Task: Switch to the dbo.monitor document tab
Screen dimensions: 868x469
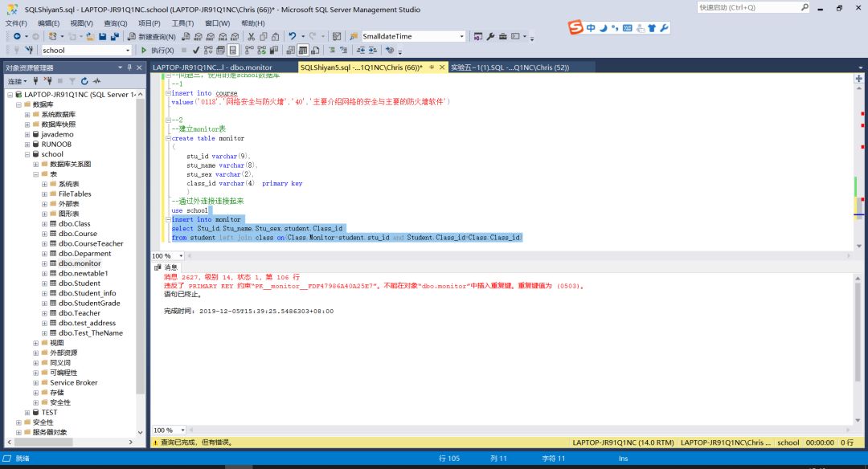Action: pyautogui.click(x=212, y=67)
